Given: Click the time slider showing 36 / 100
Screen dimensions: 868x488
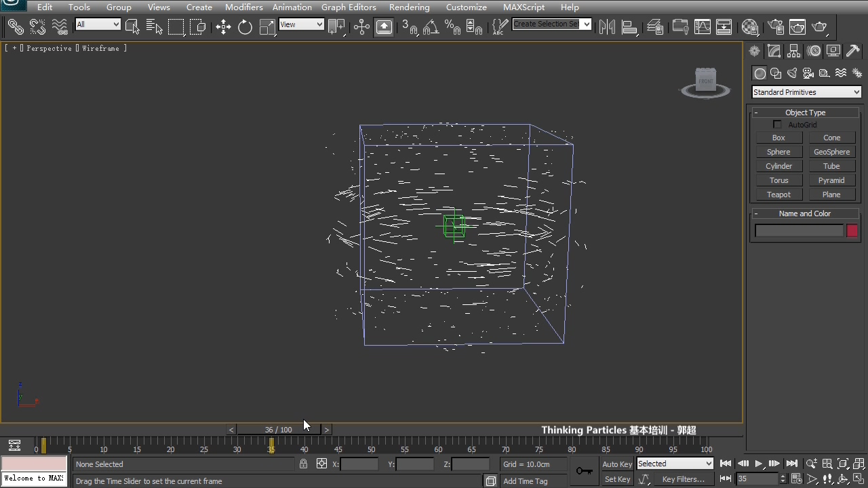Looking at the screenshot, I should [279, 430].
